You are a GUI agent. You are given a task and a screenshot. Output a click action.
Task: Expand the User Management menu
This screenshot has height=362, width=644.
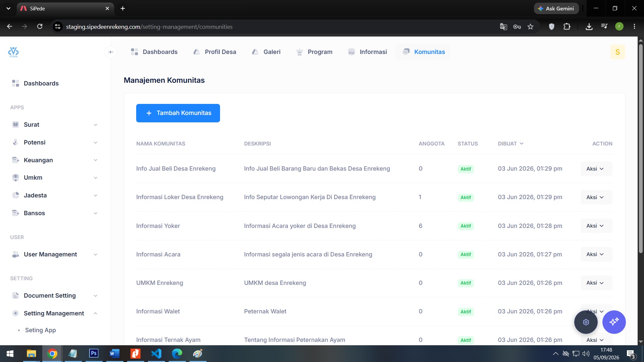pyautogui.click(x=55, y=254)
